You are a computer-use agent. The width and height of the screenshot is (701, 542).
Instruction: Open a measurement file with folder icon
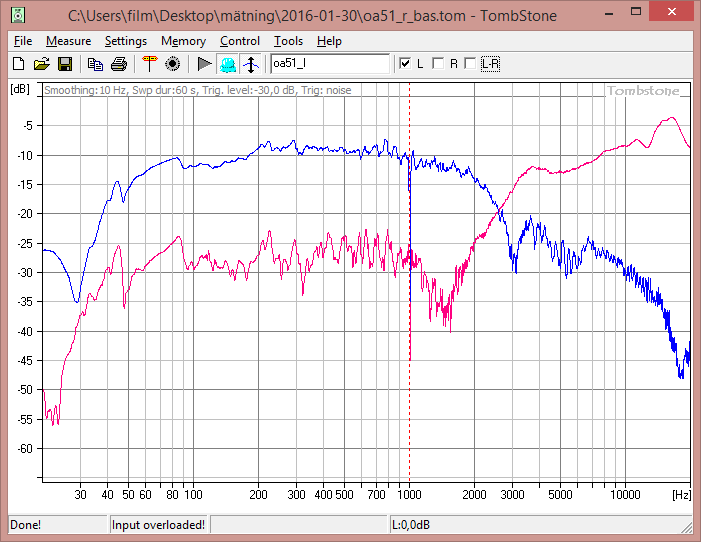(41, 64)
